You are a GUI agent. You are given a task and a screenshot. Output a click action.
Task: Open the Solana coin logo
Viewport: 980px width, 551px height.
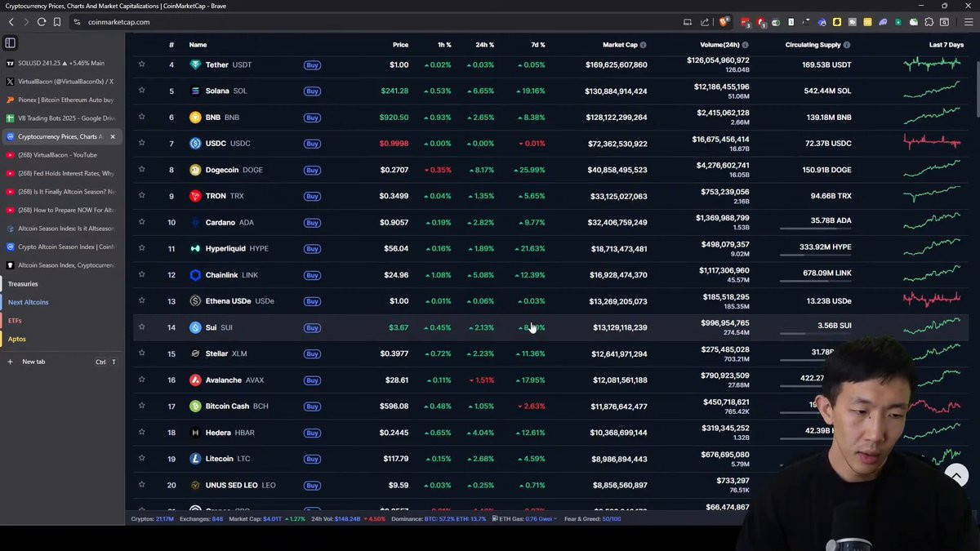[x=195, y=91]
